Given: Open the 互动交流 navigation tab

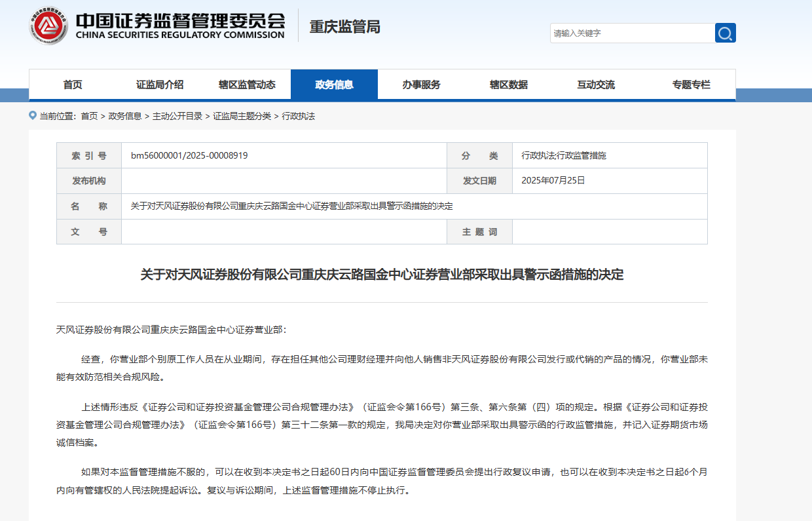Looking at the screenshot, I should (x=596, y=85).
